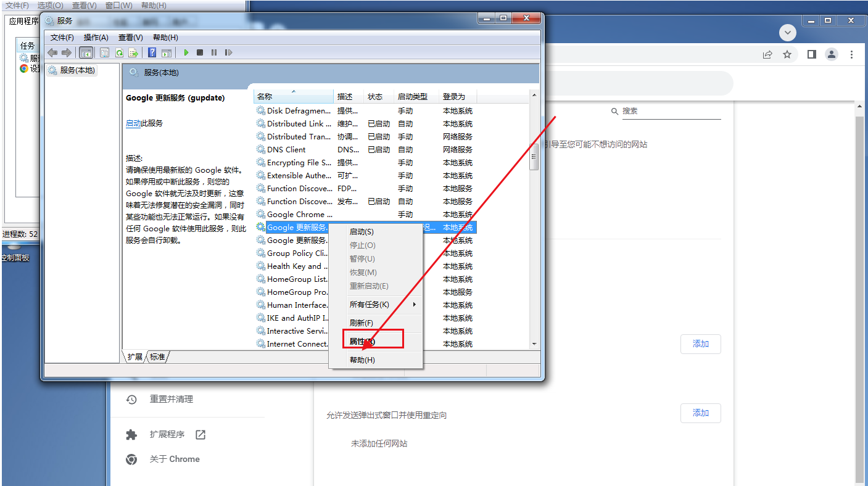
Task: Switch to the 标准 tab at bottom
Action: coord(157,357)
